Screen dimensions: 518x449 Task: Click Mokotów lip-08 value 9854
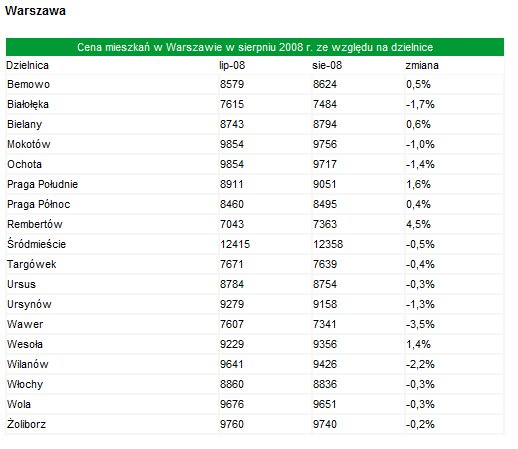point(232,144)
